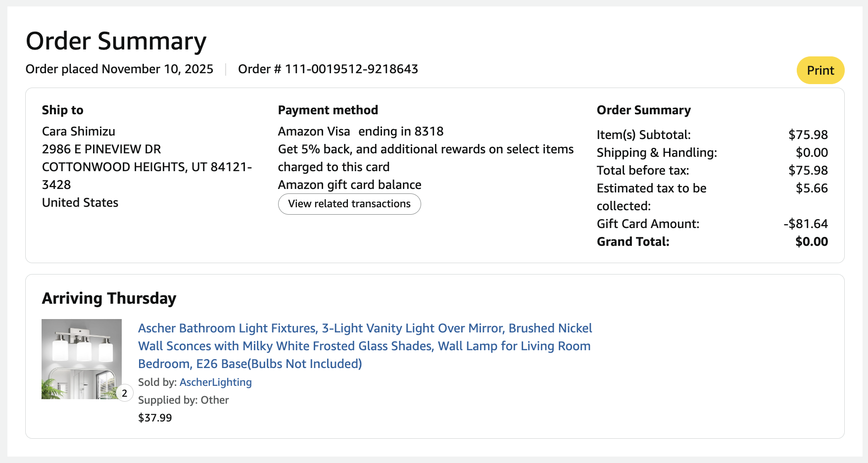Click the Amazon gift card balance text
The image size is (868, 463).
coord(349,185)
